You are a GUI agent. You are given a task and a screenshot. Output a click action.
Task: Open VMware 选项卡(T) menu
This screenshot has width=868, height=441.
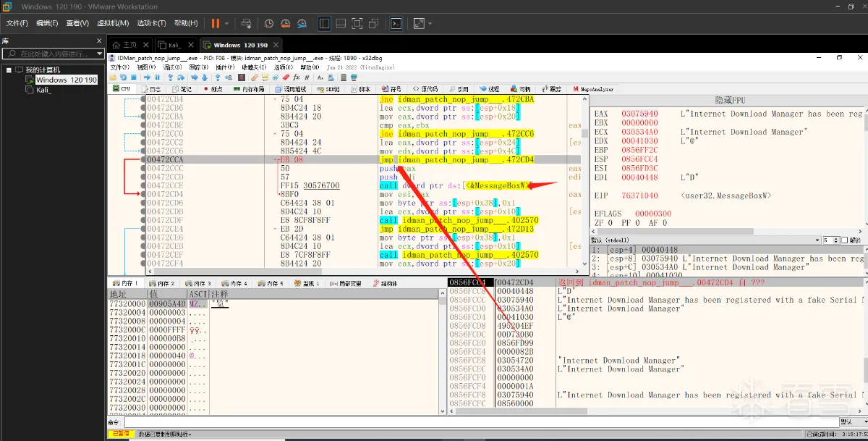(x=151, y=23)
